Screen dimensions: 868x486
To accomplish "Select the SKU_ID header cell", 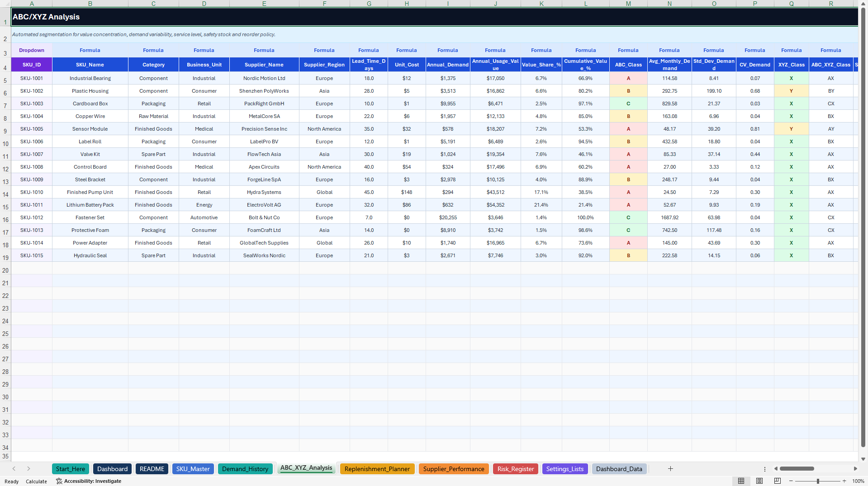I will pyautogui.click(x=32, y=65).
